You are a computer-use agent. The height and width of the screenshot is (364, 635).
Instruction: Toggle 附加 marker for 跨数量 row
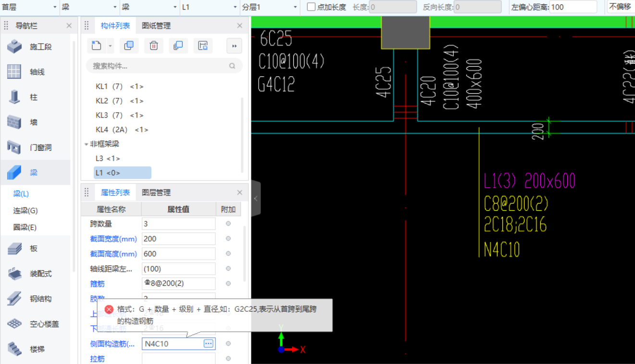point(228,223)
